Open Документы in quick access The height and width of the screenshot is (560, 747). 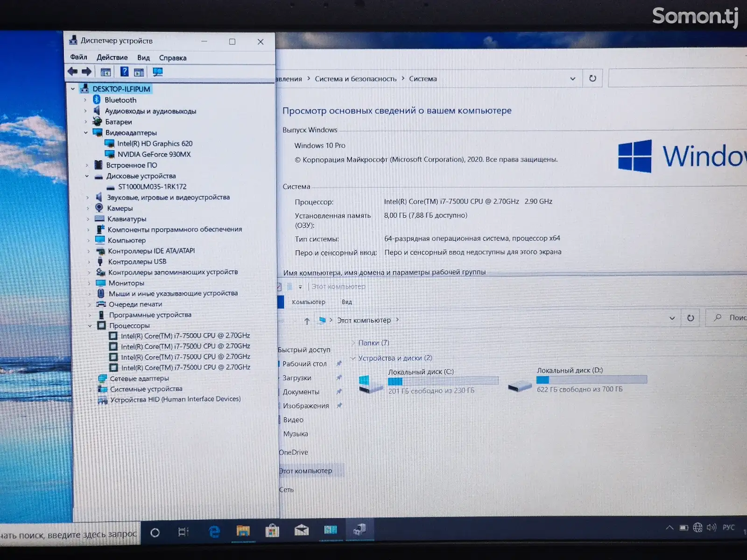tap(301, 392)
